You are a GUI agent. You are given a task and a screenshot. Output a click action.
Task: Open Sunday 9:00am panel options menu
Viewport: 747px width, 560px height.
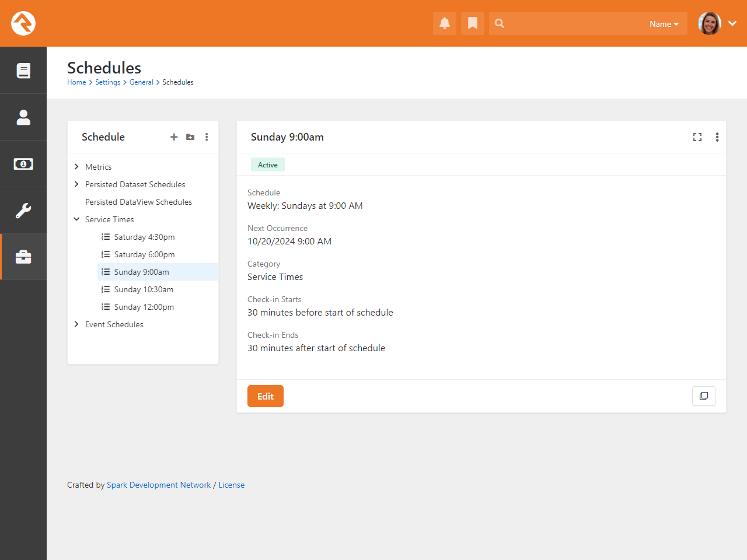(717, 137)
